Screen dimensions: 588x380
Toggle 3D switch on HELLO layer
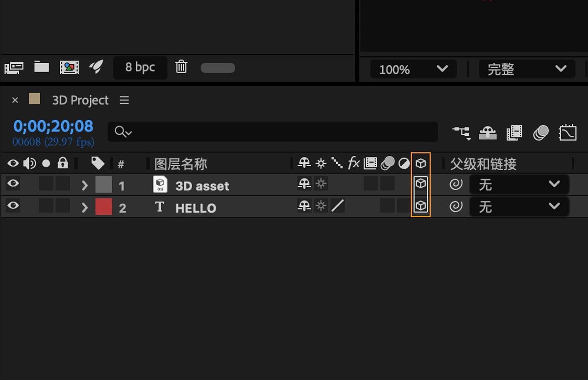[420, 206]
